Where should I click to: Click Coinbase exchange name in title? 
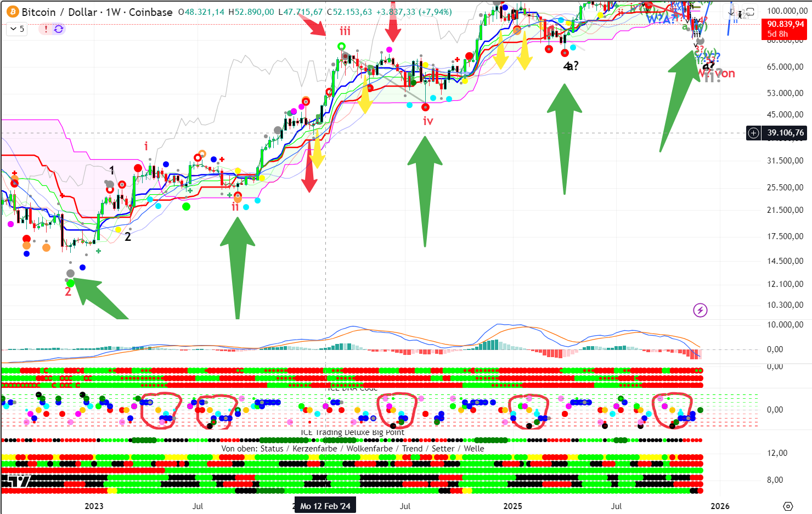(x=150, y=12)
